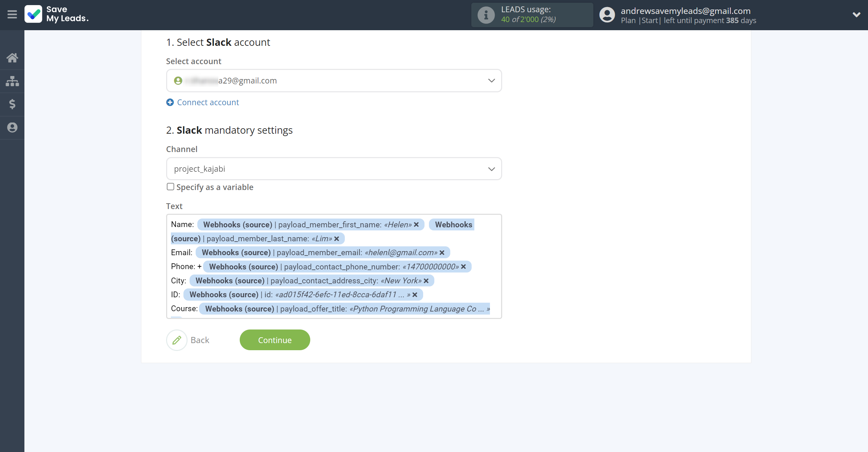The width and height of the screenshot is (868, 452).
Task: Remove the payload_member_email variable tag
Action: (442, 253)
